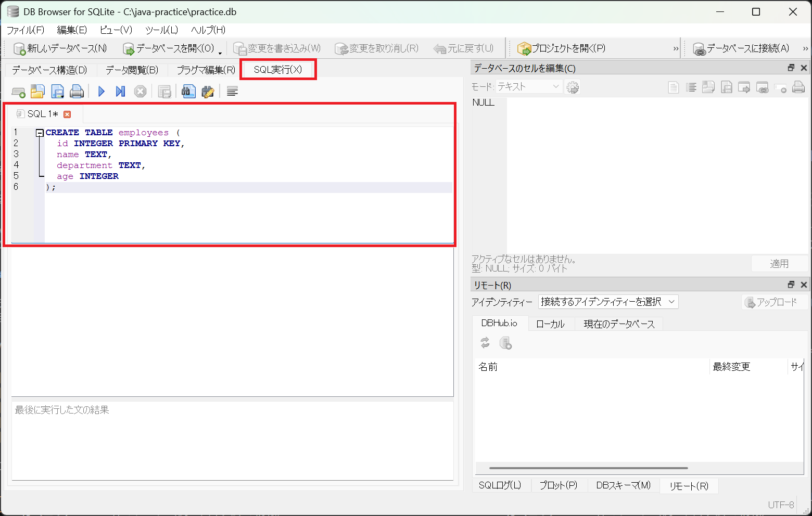The height and width of the screenshot is (516, 812).
Task: Undock the リモート(R) panel
Action: tap(791, 285)
